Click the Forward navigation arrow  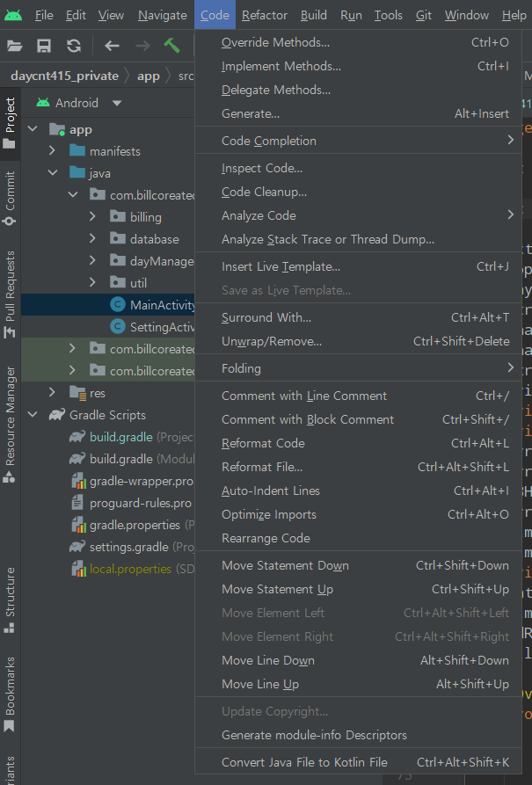[x=142, y=46]
